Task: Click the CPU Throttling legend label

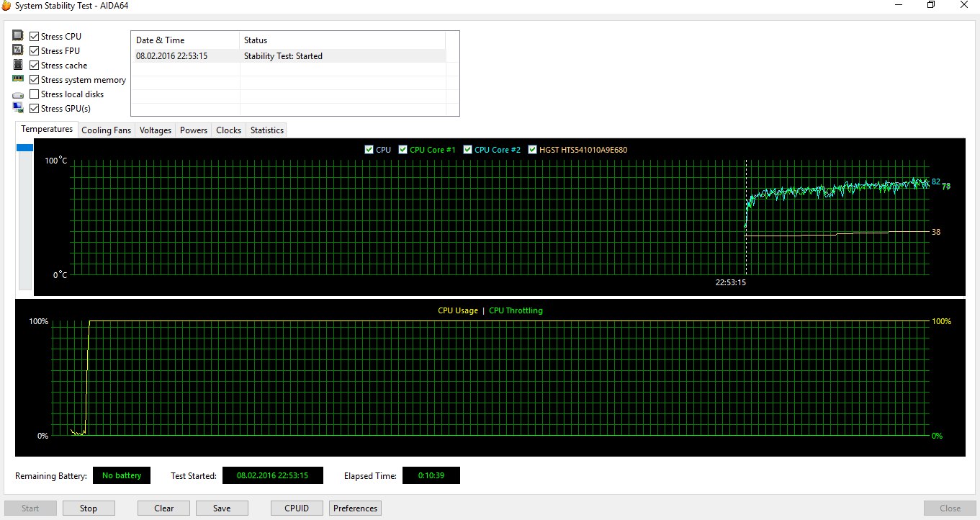Action: 516,310
